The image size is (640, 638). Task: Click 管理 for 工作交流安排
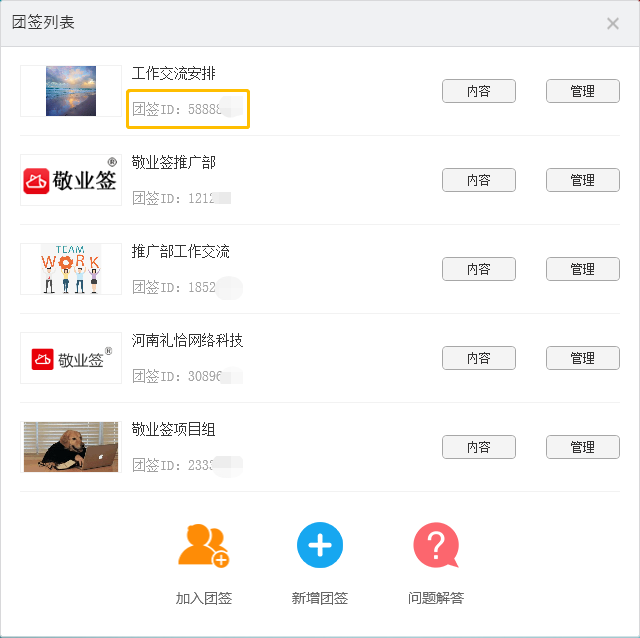[583, 91]
